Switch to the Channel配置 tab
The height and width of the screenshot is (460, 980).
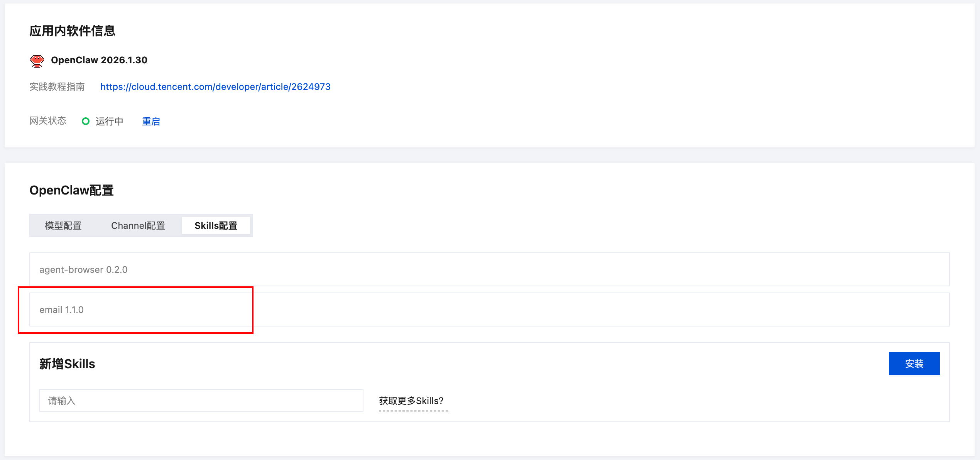point(138,226)
